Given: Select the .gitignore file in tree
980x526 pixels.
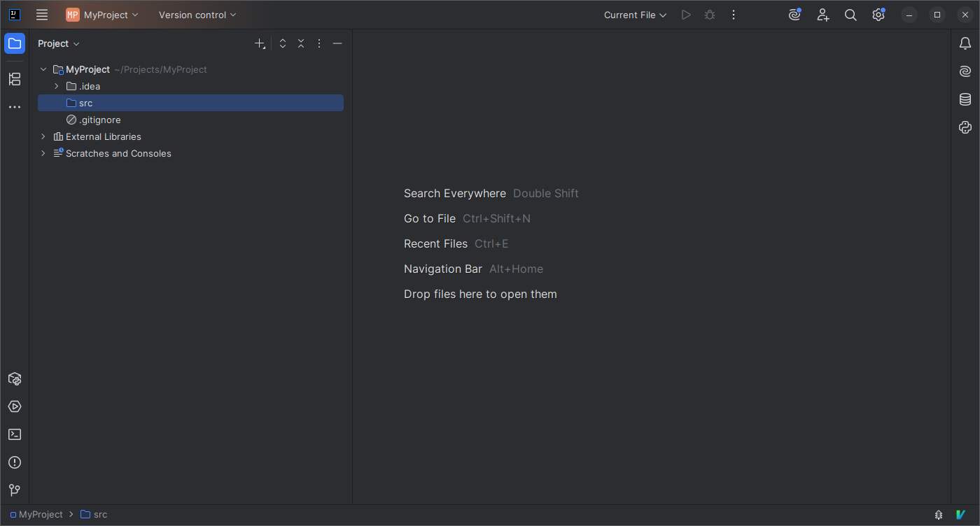Looking at the screenshot, I should [x=100, y=120].
